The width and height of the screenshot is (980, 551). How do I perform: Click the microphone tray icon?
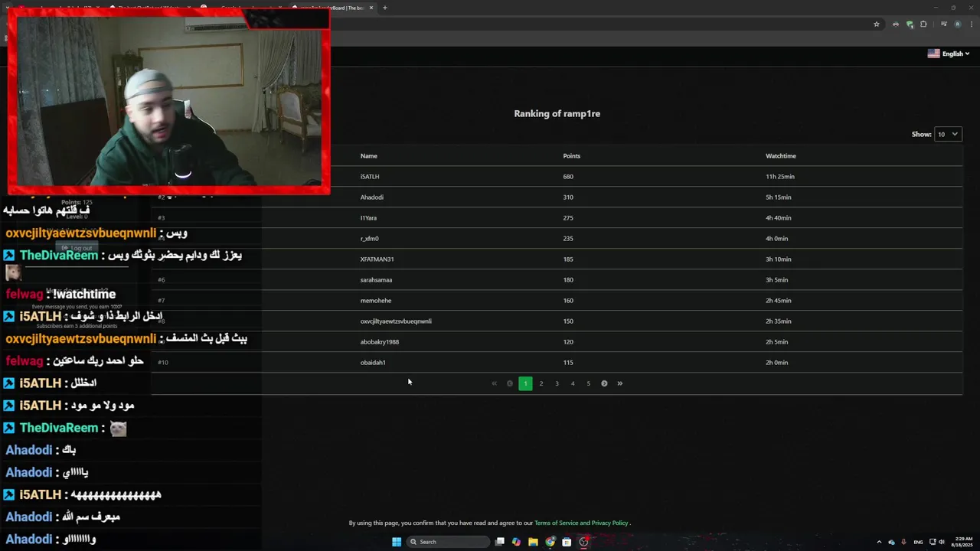click(x=904, y=542)
